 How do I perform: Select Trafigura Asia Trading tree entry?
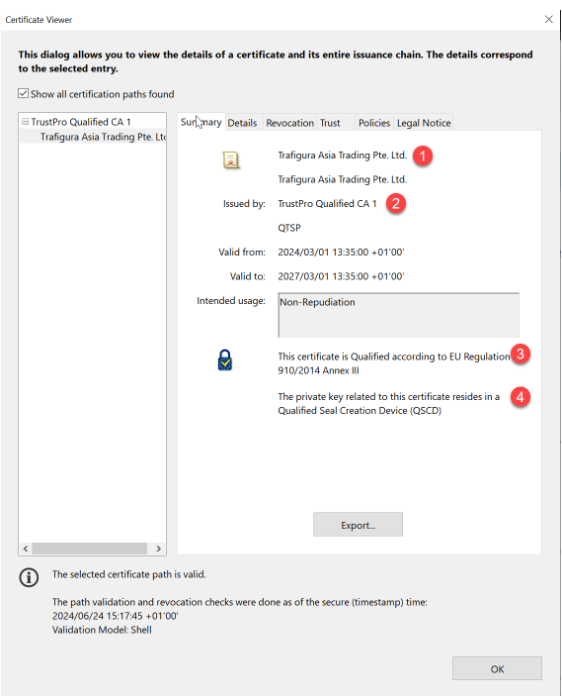(x=103, y=137)
